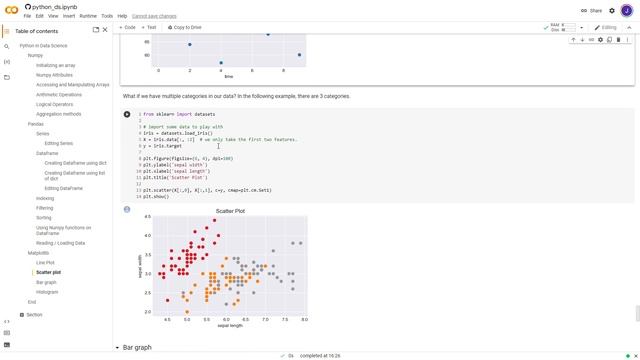Jump to Reading / Loading Data section
The height and width of the screenshot is (360, 640).
click(60, 243)
